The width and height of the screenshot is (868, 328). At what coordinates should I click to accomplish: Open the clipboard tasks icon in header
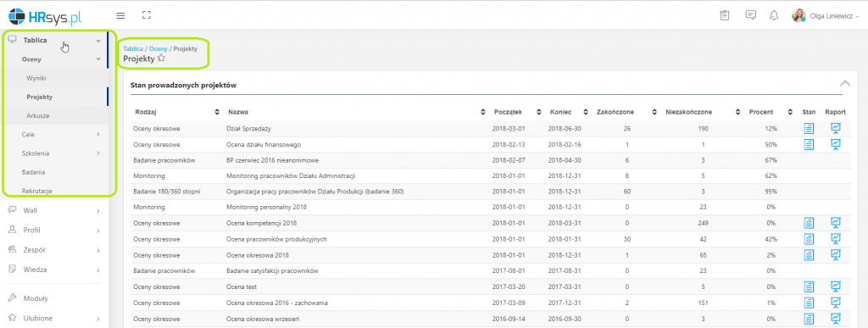[724, 15]
